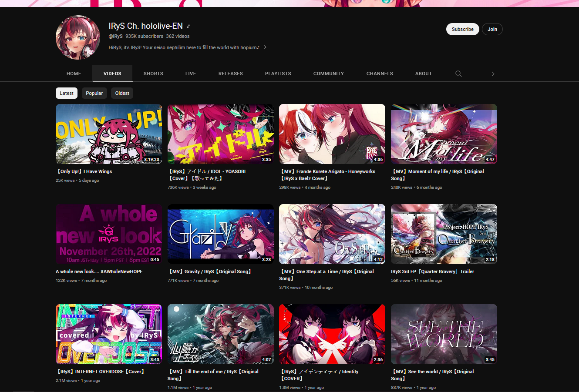Open the LIVE tab

click(x=191, y=74)
